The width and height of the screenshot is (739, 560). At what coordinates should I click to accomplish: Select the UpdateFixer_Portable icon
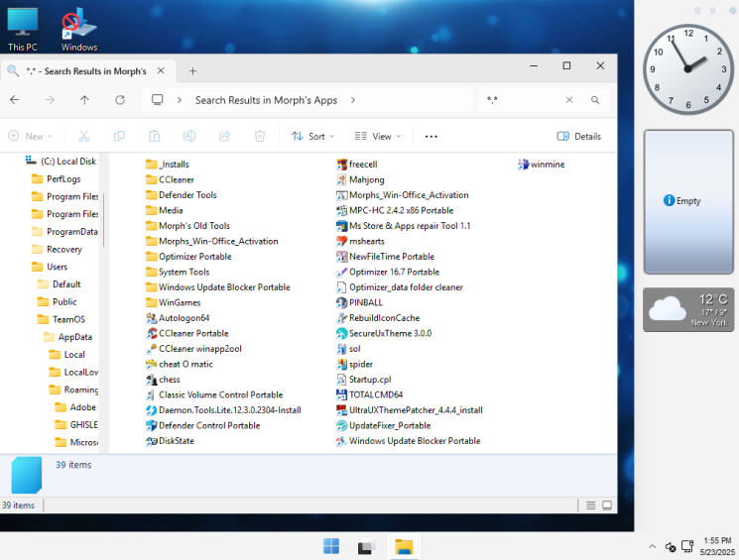[x=341, y=425]
